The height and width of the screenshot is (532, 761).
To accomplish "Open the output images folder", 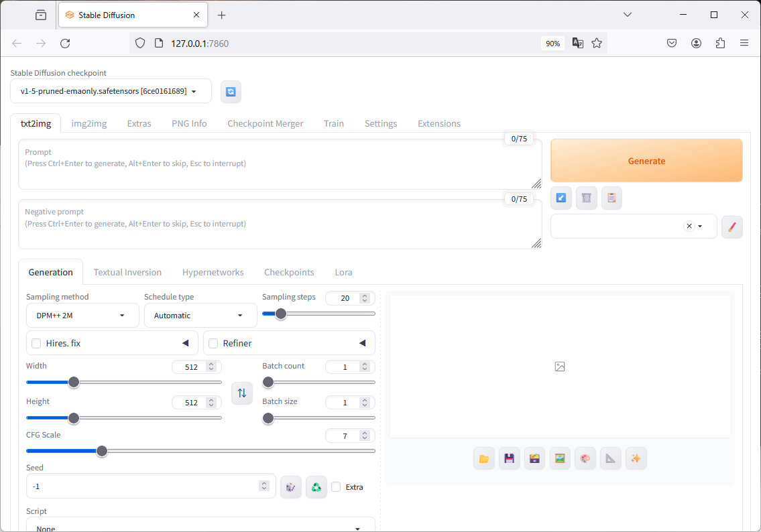I will [x=484, y=458].
